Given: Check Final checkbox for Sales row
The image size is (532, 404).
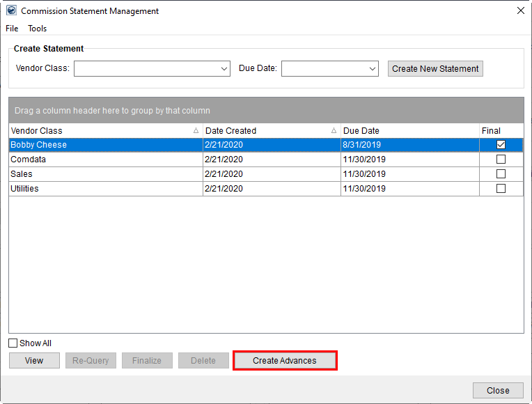Looking at the screenshot, I should coord(501,174).
